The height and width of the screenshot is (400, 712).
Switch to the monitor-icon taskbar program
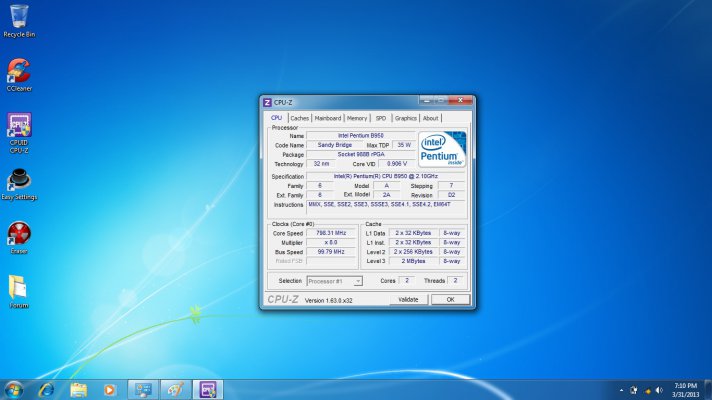point(143,390)
